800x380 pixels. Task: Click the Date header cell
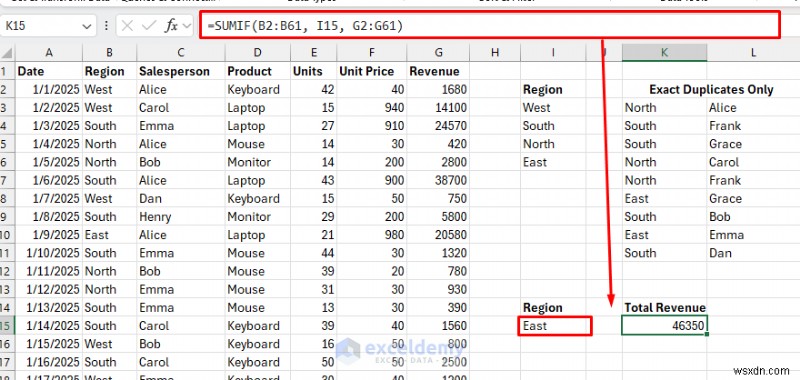tap(48, 71)
